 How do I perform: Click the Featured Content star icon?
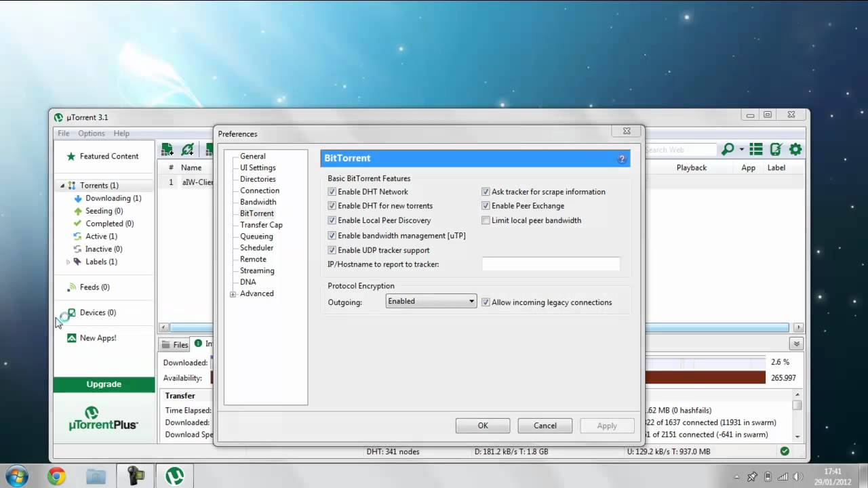coord(71,157)
